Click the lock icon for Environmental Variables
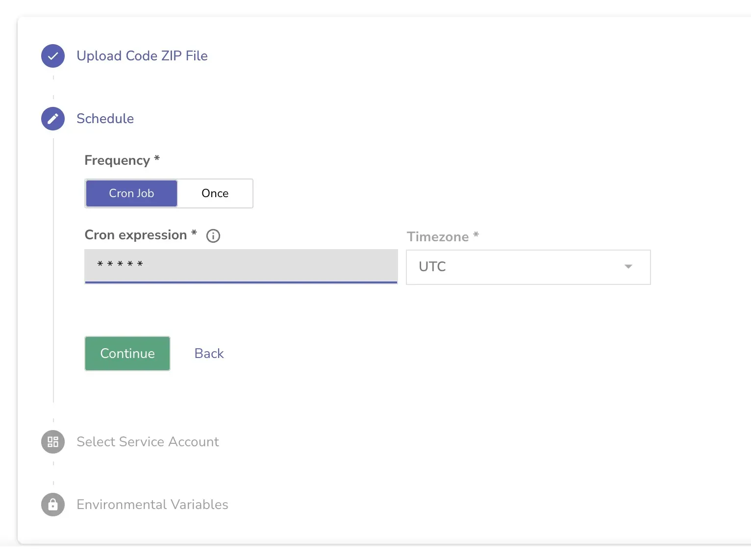This screenshot has width=751, height=560. 53,505
